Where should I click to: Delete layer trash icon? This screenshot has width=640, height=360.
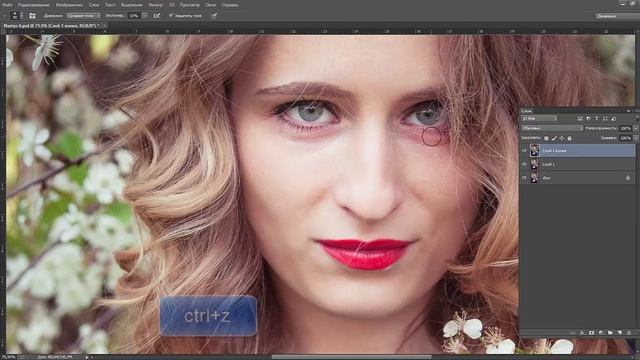click(x=629, y=333)
